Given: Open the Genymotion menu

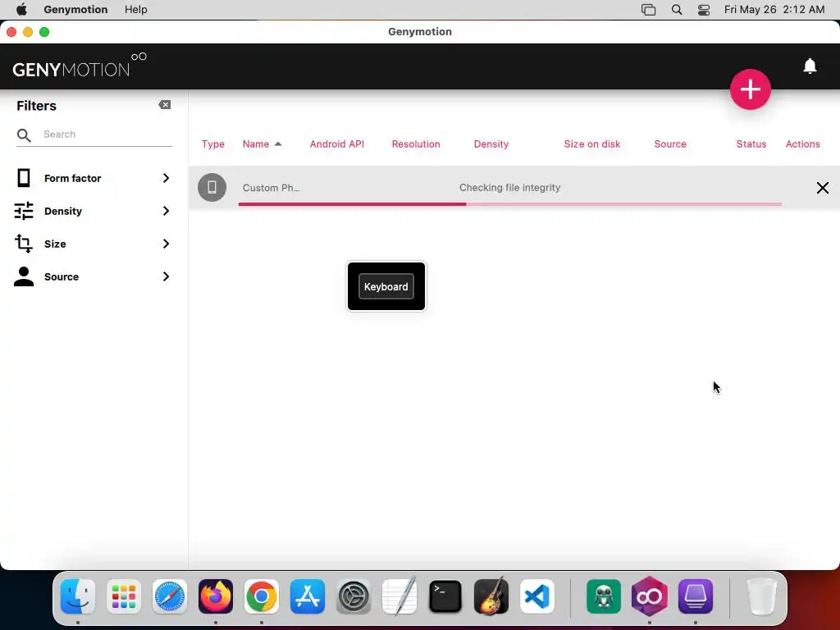Looking at the screenshot, I should pos(75,10).
